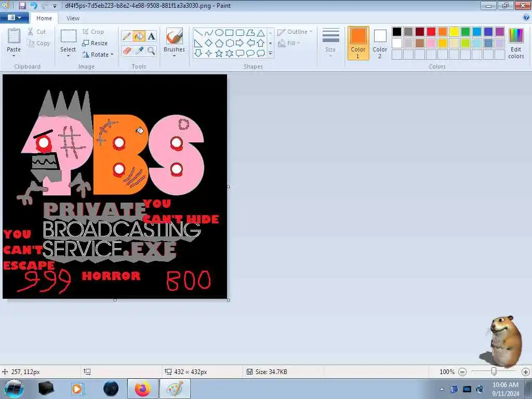Pick the rose pink color swatch
This screenshot has width=532, height=399.
tap(431, 43)
